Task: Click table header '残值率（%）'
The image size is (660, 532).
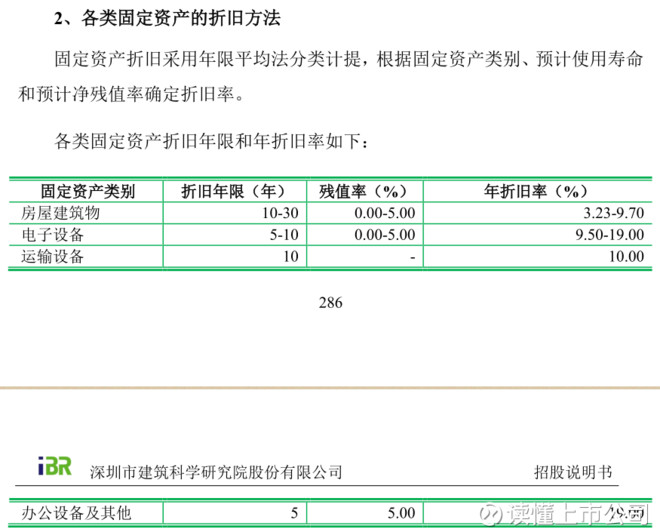Action: pyautogui.click(x=365, y=192)
